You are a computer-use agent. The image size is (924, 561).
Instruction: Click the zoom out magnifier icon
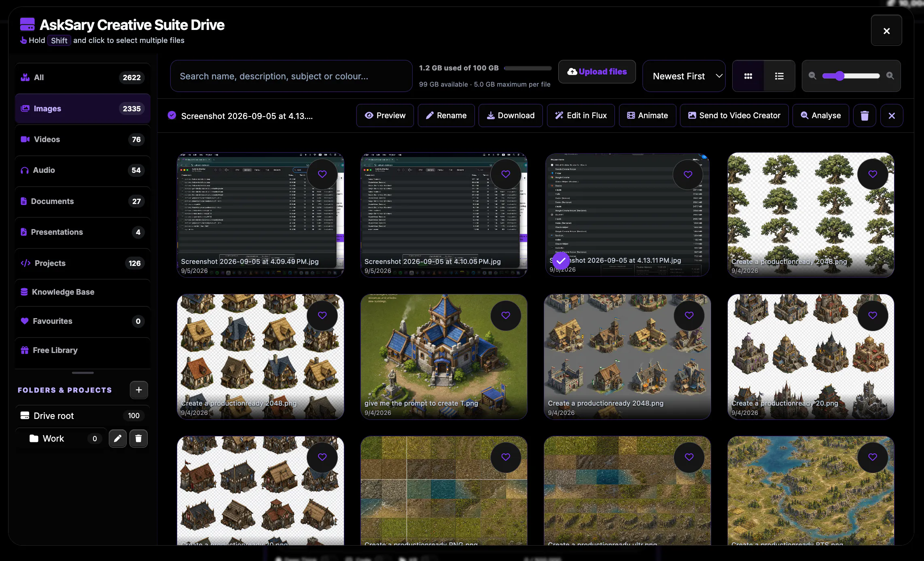tap(812, 76)
